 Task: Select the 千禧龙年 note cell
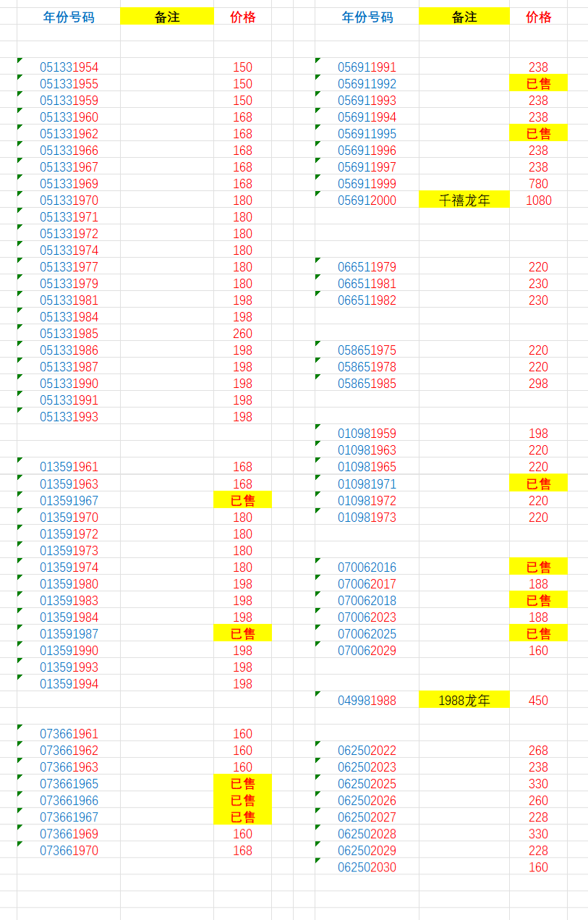pyautogui.click(x=464, y=201)
